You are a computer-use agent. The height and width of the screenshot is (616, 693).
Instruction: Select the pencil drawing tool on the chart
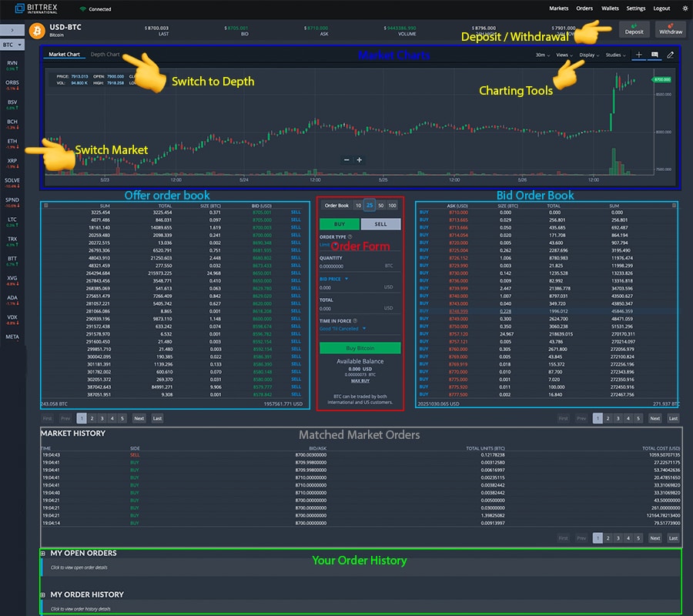point(670,55)
